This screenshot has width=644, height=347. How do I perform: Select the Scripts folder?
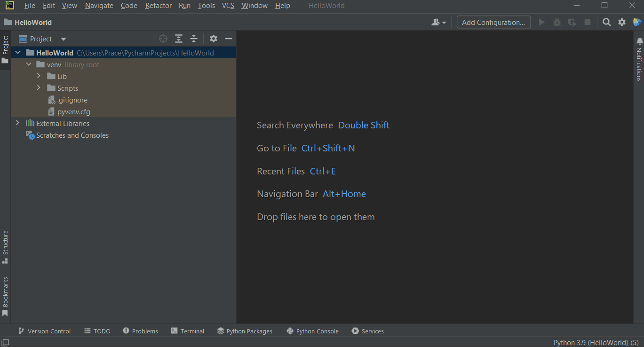pyautogui.click(x=63, y=88)
